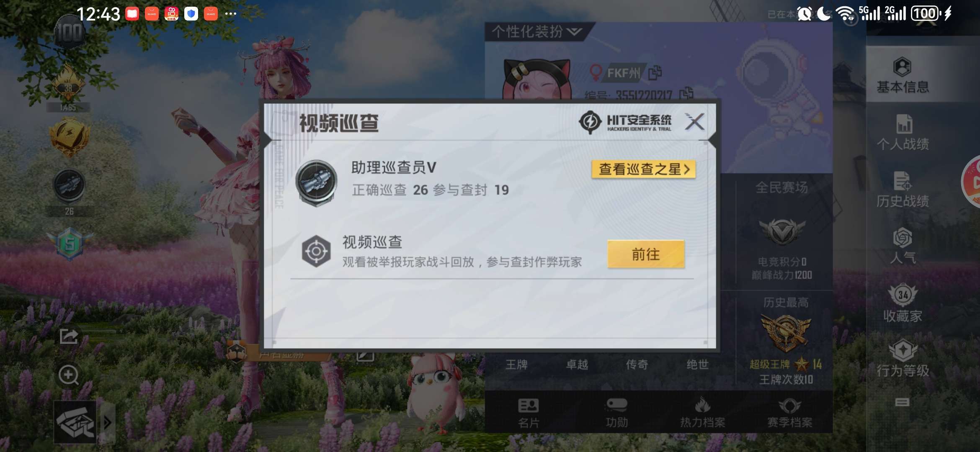Click the 前往 button for video patrol
The image size is (980, 452).
point(646,254)
